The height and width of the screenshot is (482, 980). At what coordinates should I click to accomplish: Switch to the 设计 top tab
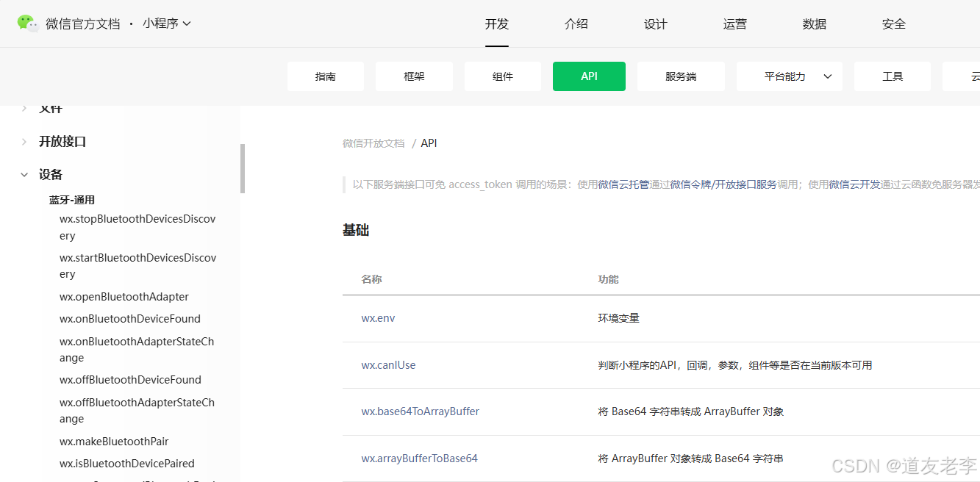656,24
